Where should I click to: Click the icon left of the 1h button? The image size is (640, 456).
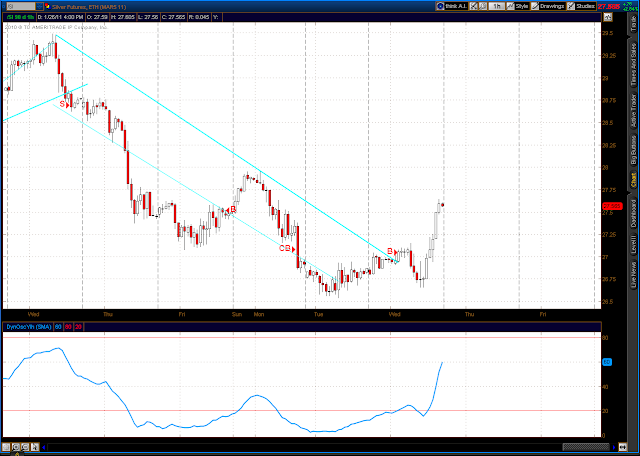483,6
